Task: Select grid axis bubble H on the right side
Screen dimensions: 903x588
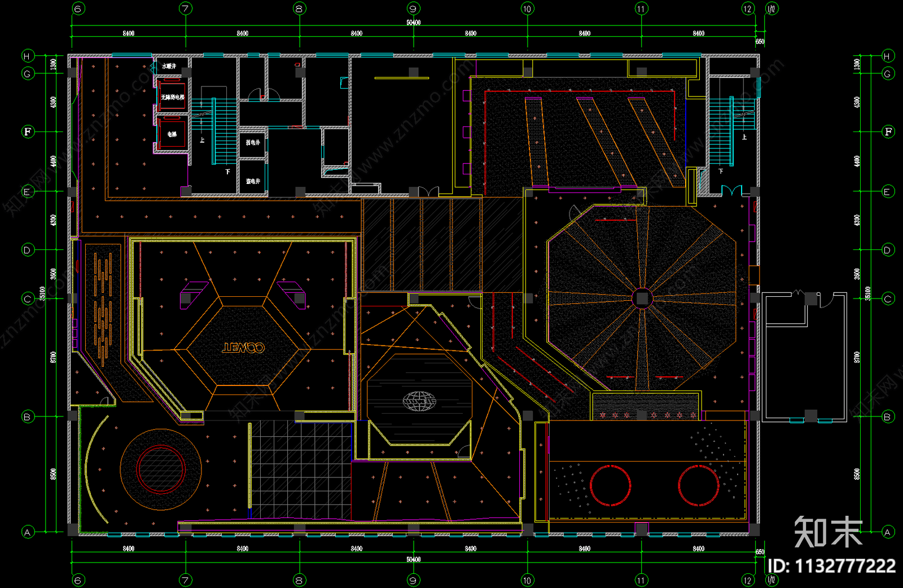Action: (887, 56)
